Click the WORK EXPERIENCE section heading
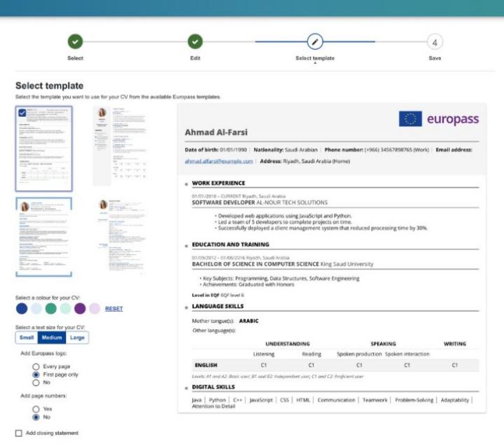The height and width of the screenshot is (446, 504). [218, 183]
